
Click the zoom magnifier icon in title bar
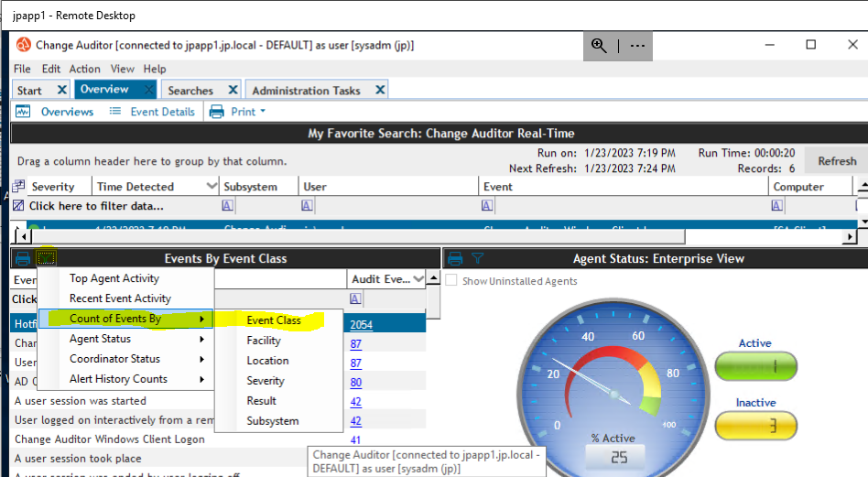click(599, 46)
